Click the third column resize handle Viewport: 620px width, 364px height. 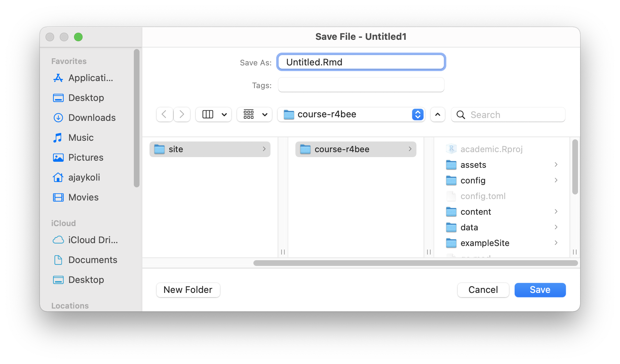pyautogui.click(x=575, y=252)
